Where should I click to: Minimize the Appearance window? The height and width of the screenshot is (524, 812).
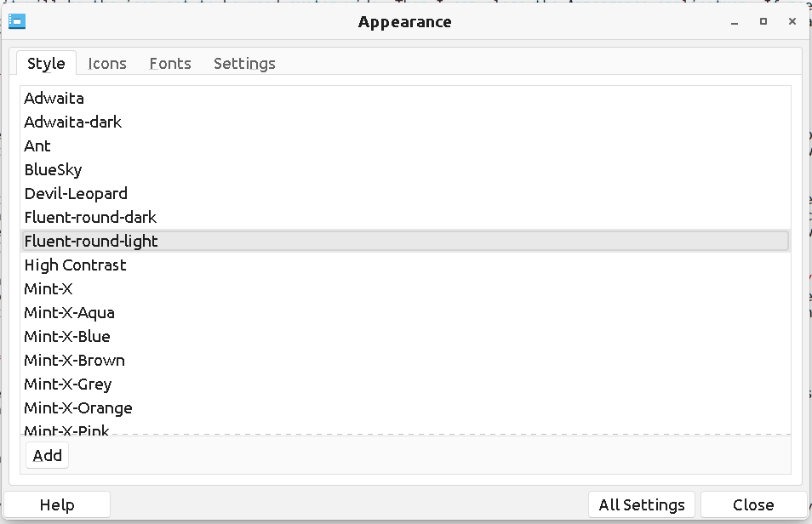tap(735, 22)
